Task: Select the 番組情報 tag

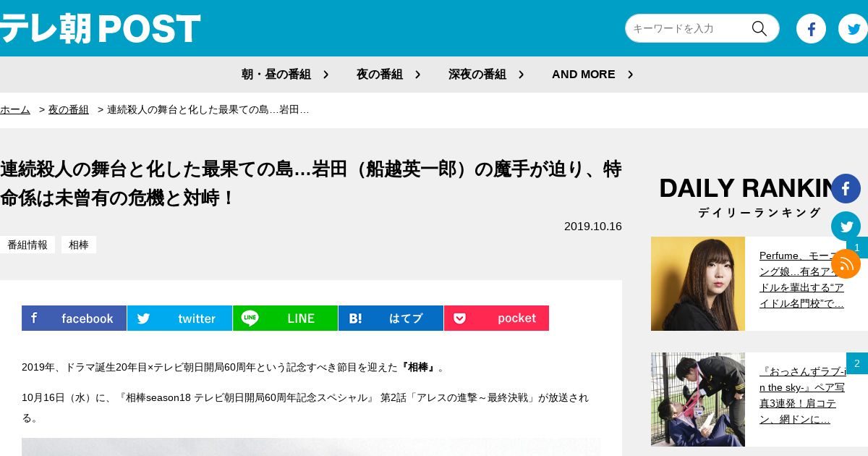Action: 27,245
